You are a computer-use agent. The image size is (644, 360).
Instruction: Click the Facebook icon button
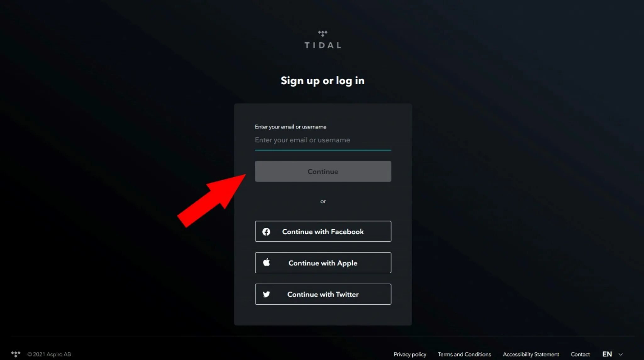click(x=266, y=232)
